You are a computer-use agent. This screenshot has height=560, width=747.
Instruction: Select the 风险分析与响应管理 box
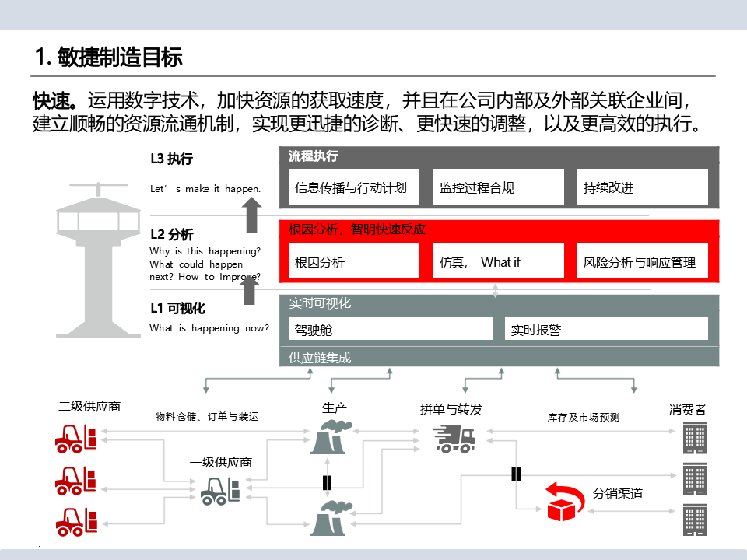(x=642, y=261)
